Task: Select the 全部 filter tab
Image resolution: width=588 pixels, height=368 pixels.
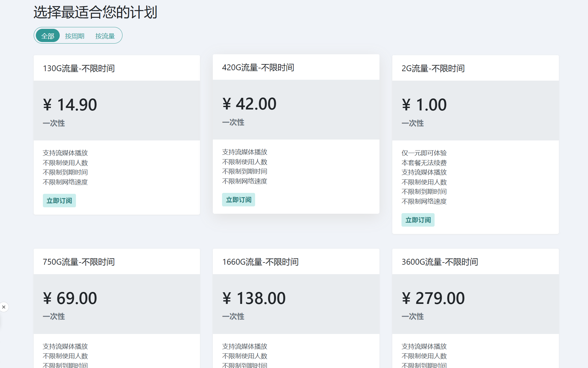Action: point(48,36)
